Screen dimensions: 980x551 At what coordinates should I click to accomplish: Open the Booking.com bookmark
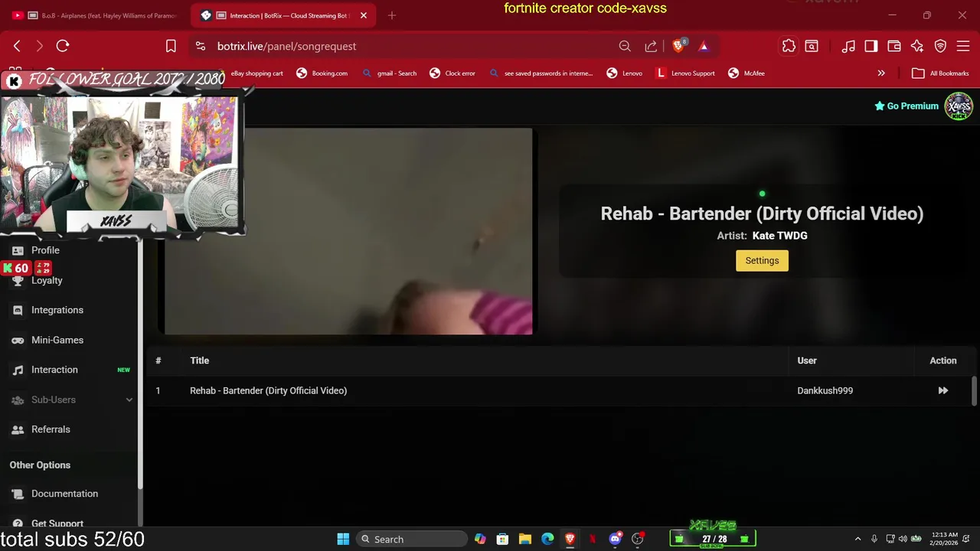(x=322, y=73)
